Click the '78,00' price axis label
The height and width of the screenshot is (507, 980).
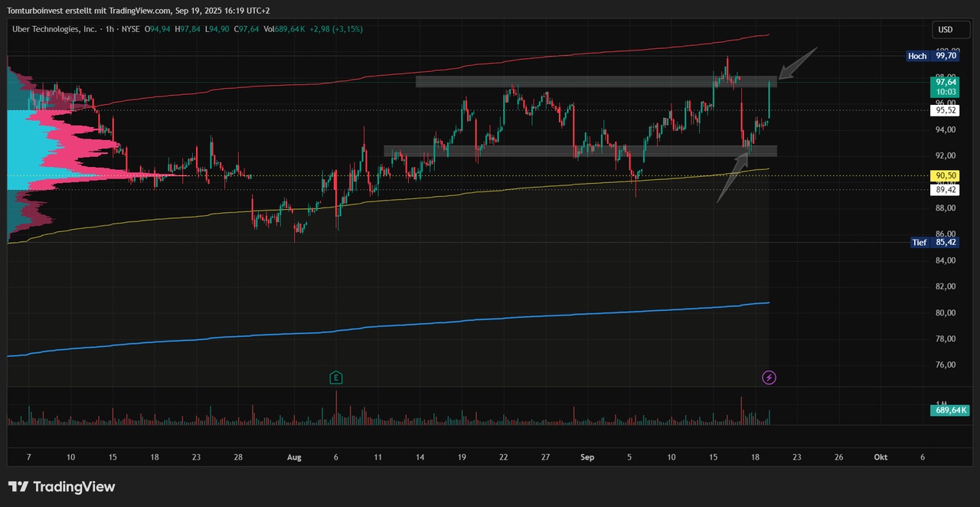click(x=946, y=339)
